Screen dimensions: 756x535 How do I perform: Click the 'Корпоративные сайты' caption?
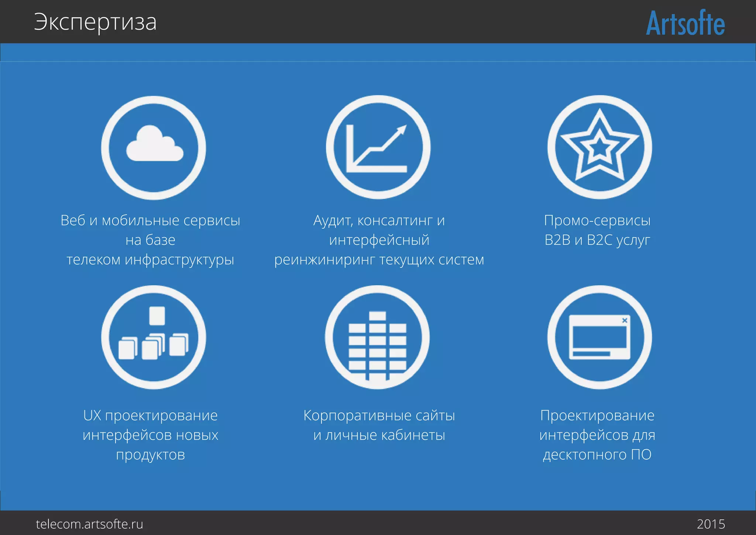(x=379, y=416)
